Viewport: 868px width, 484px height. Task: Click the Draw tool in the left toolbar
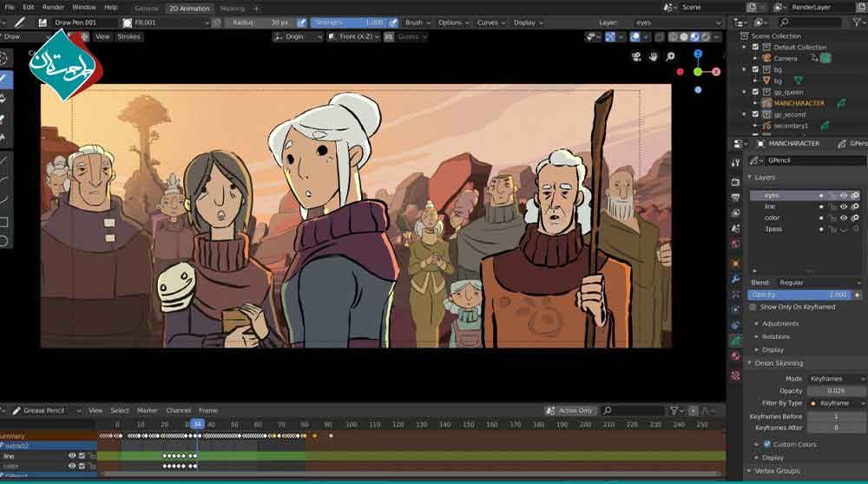tap(4, 79)
